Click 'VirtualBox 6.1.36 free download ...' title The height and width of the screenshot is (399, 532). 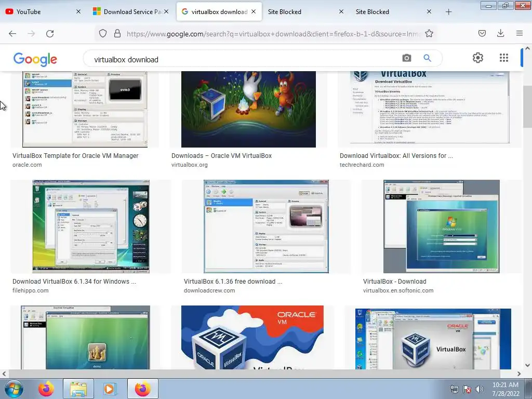[233, 281]
